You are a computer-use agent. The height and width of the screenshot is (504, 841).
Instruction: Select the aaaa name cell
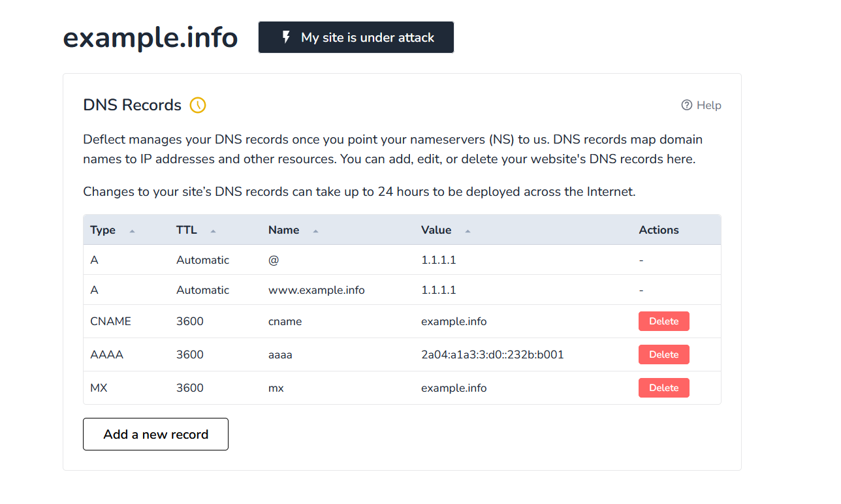click(x=280, y=354)
